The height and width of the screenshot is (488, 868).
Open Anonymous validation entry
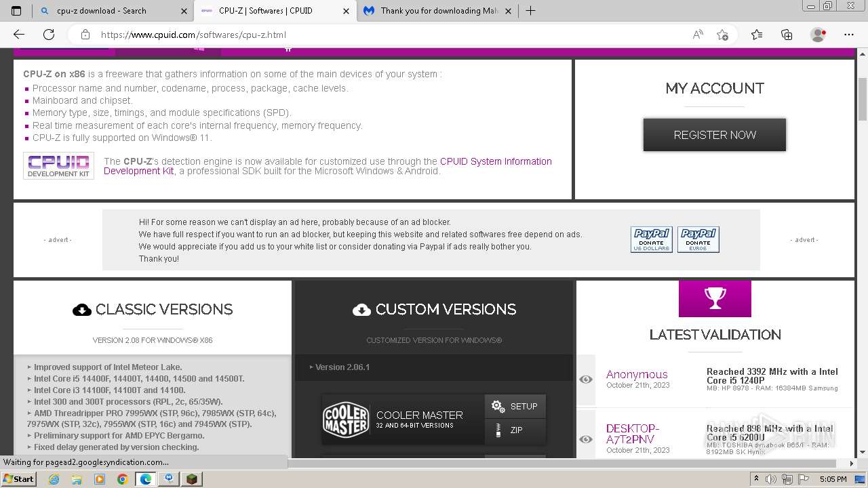(x=637, y=374)
